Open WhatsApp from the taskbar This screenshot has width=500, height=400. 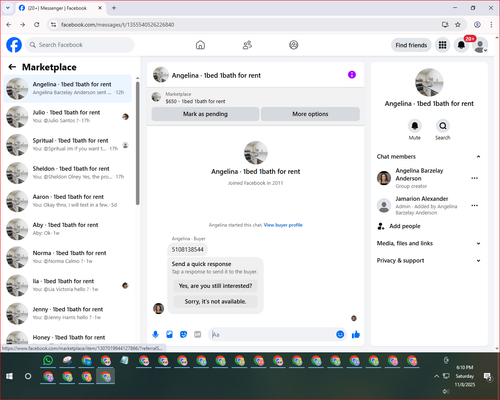click(48, 360)
